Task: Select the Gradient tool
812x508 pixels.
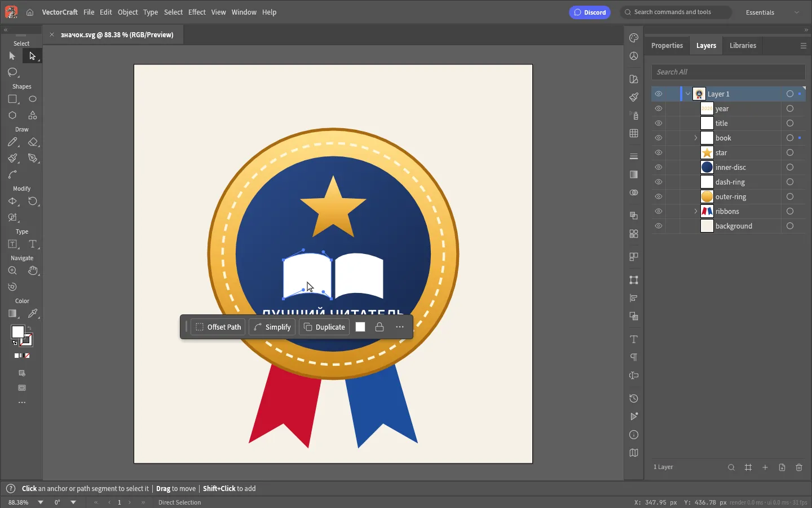Action: tap(12, 314)
